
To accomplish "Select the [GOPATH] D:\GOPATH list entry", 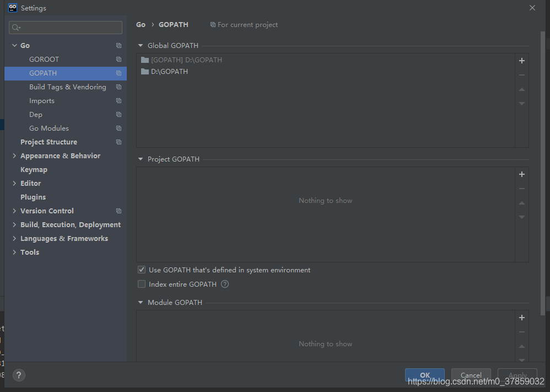I will click(x=325, y=60).
